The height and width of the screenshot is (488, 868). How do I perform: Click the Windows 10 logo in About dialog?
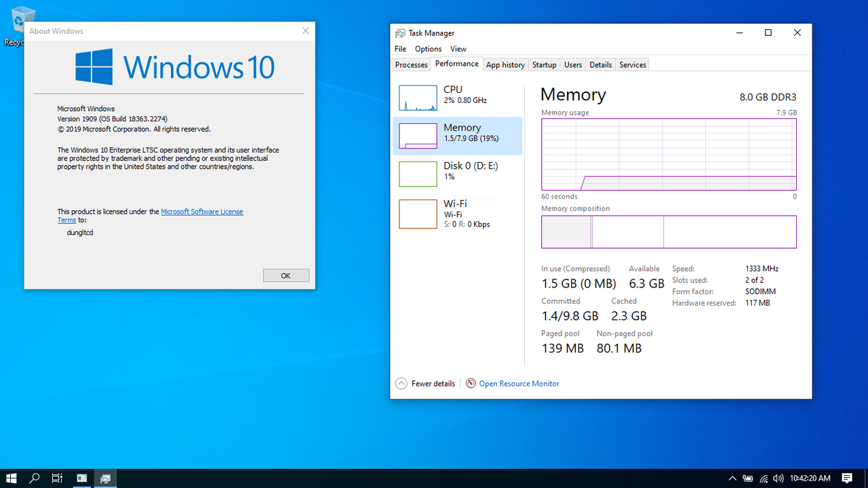pyautogui.click(x=175, y=66)
